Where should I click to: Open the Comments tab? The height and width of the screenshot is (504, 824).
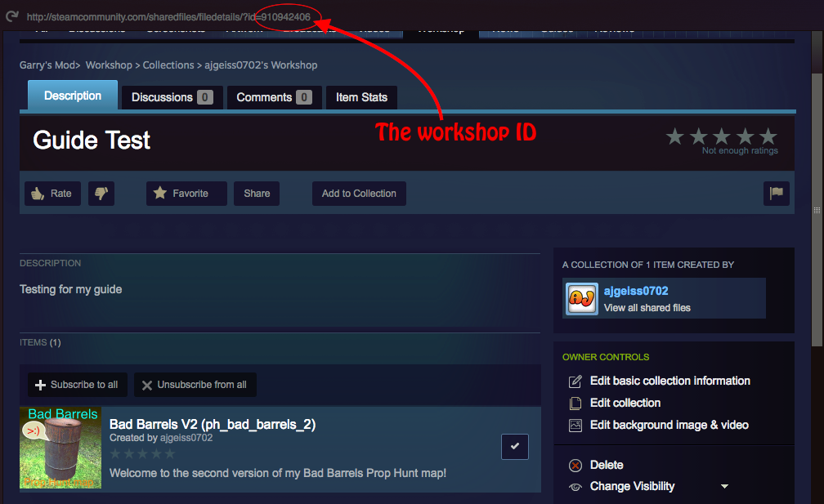pos(274,98)
